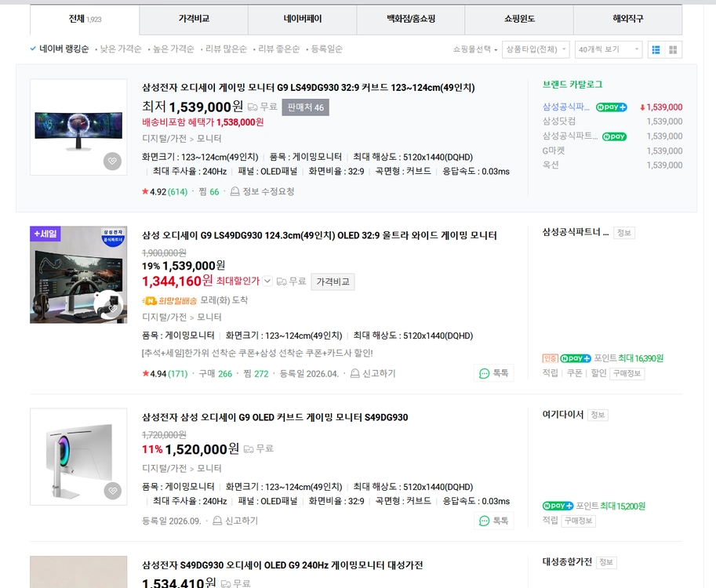Viewport: 716px width, 588px height.
Task: Open 삼성닷컴 seller link in 브랜드 카탈로그
Action: click(559, 122)
